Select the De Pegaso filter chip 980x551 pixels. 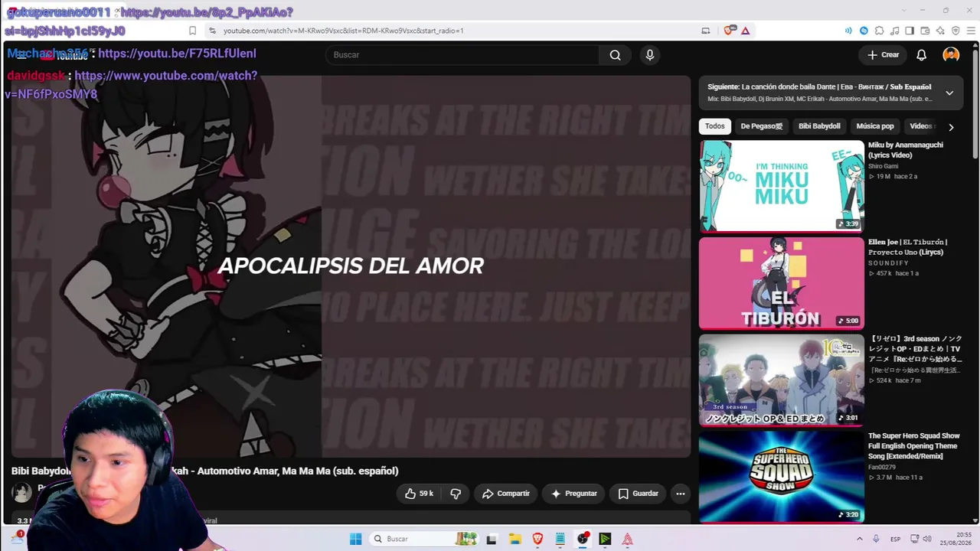click(761, 126)
